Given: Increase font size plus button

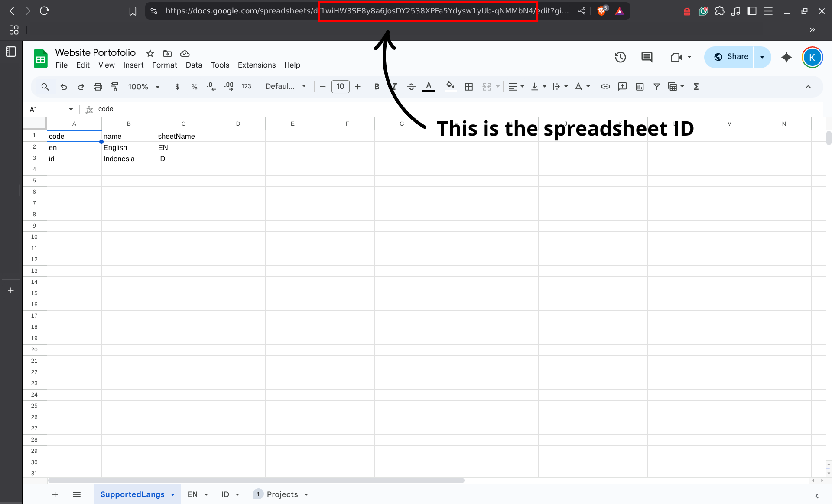Looking at the screenshot, I should 357,87.
